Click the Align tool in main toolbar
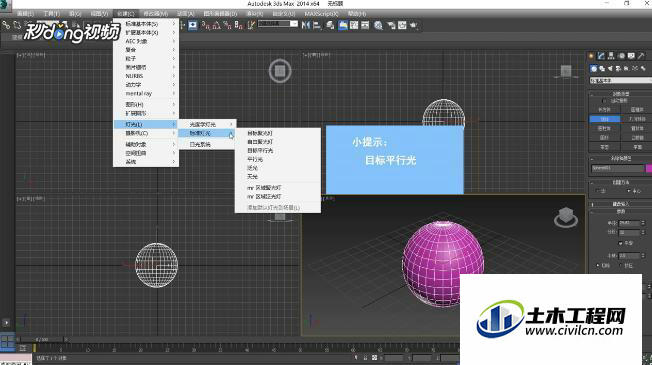The width and height of the screenshot is (652, 365). [317, 25]
